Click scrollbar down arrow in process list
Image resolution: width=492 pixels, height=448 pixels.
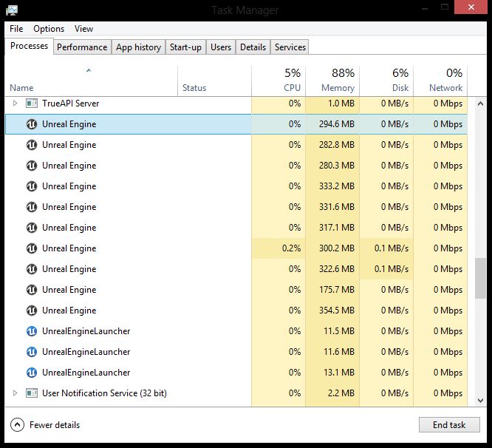480,400
